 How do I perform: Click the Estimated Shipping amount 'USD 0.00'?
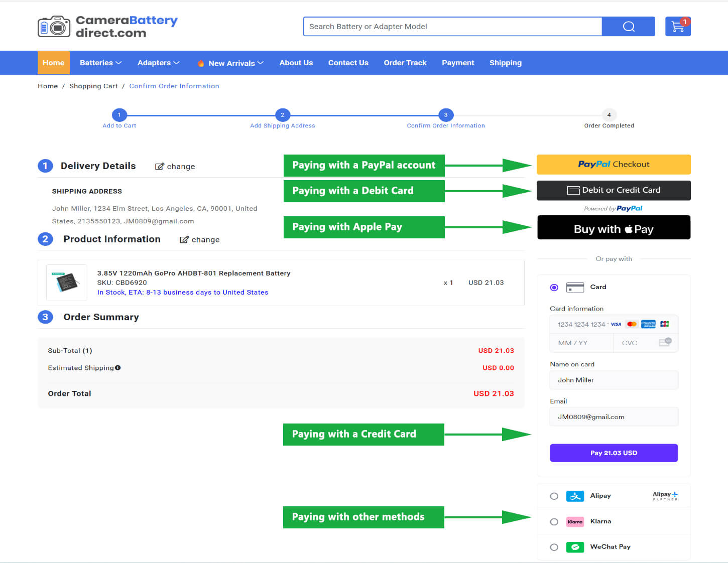(x=498, y=368)
